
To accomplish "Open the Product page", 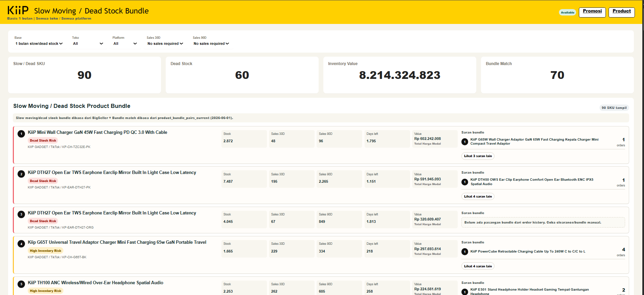I will (x=621, y=12).
